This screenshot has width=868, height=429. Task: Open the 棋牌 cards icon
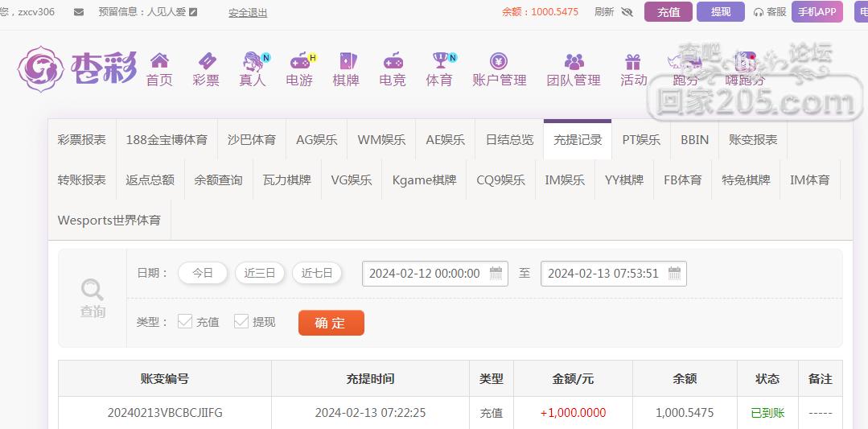point(347,61)
